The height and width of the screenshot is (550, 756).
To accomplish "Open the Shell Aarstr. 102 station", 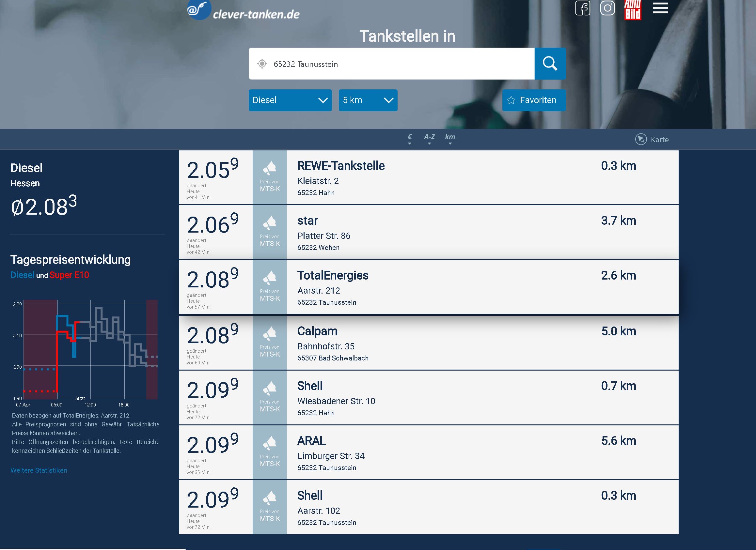I will tap(310, 496).
